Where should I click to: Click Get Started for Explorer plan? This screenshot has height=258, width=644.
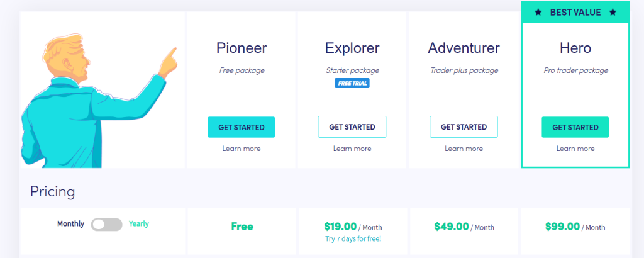coord(352,127)
